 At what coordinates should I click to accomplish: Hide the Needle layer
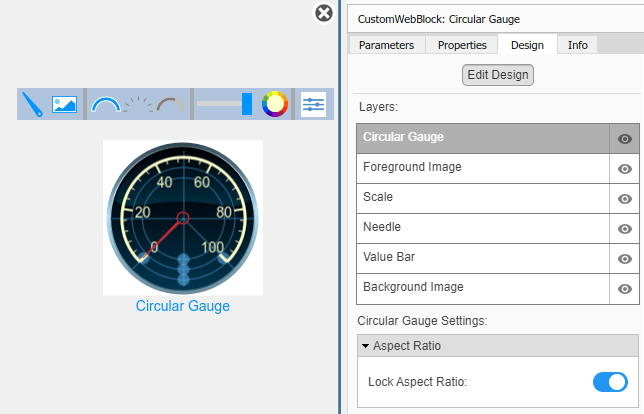(625, 229)
